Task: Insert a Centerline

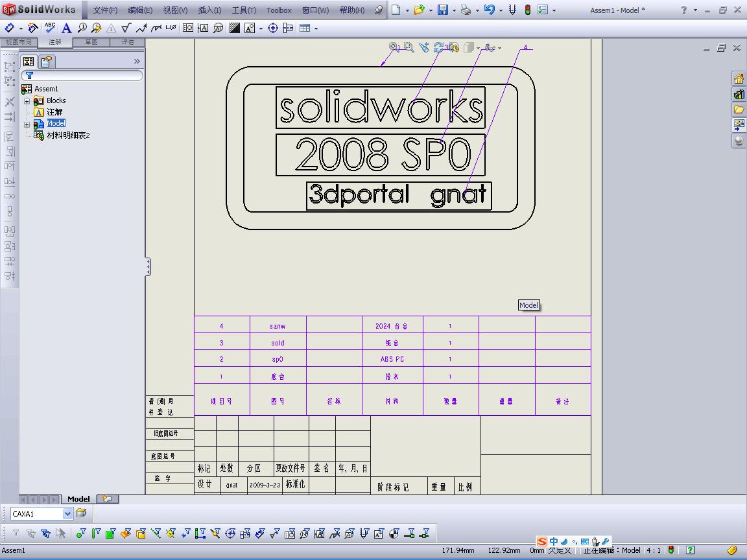Action: point(288,28)
